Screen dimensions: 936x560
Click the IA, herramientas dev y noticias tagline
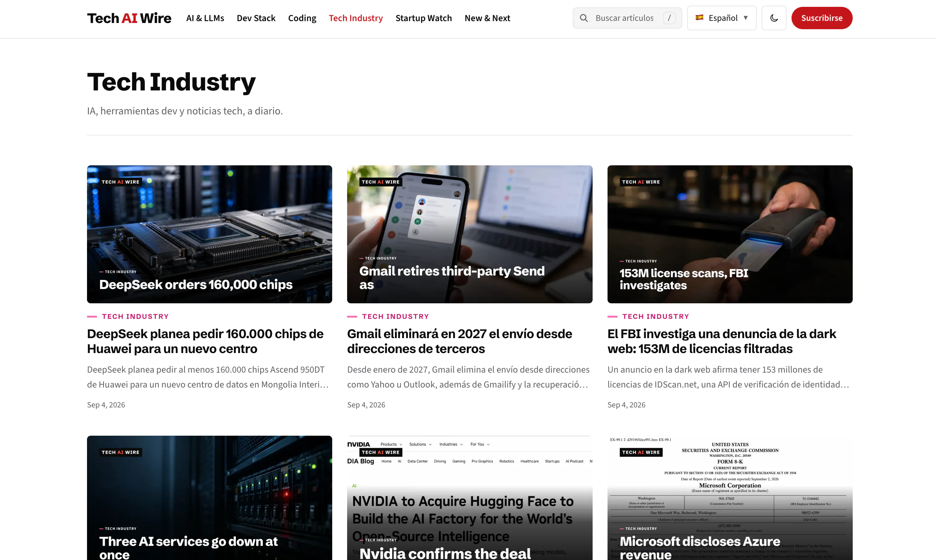pyautogui.click(x=185, y=111)
